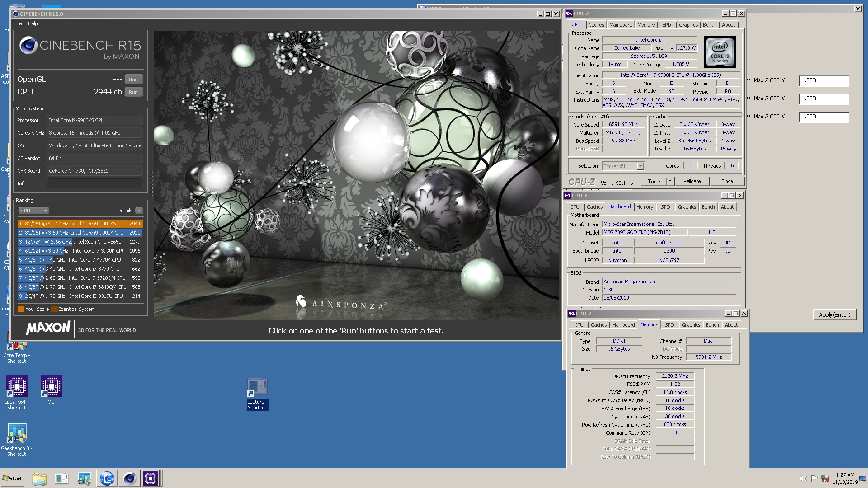Click the Intel Core i9 logo
This screenshot has height=488, width=868.
pyautogui.click(x=720, y=52)
